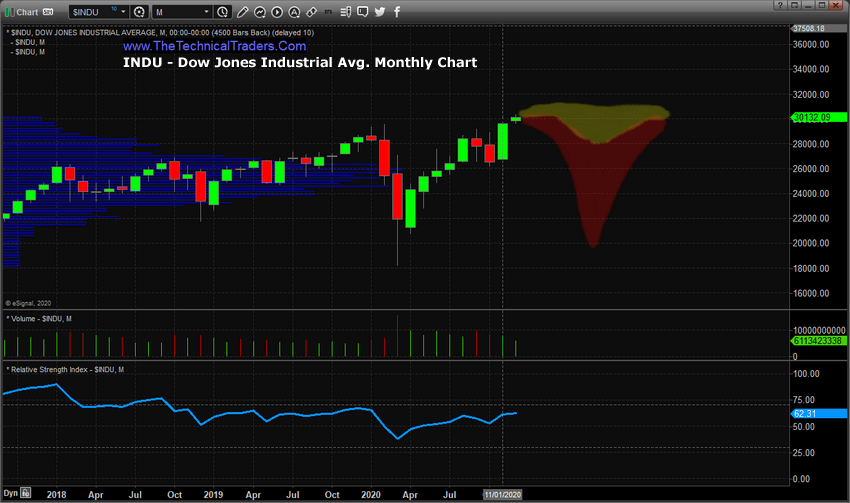Click the chat message bubble icon
The height and width of the screenshot is (503, 850).
(x=363, y=11)
